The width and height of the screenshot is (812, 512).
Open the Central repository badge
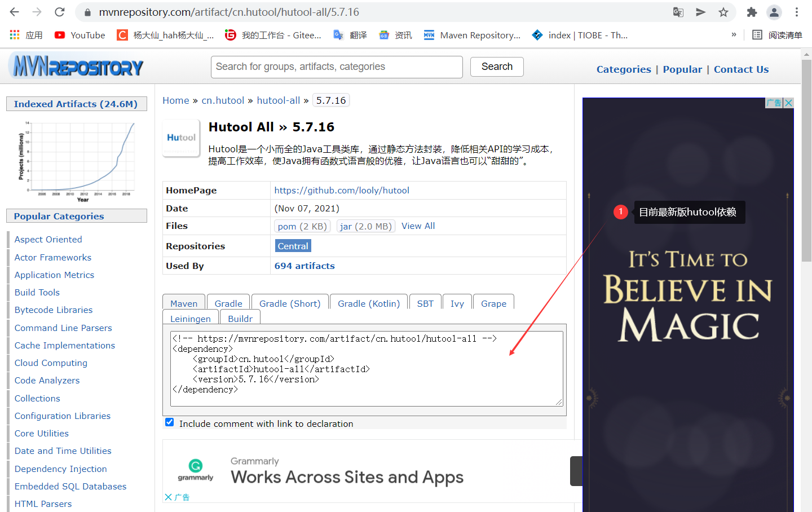[293, 246]
